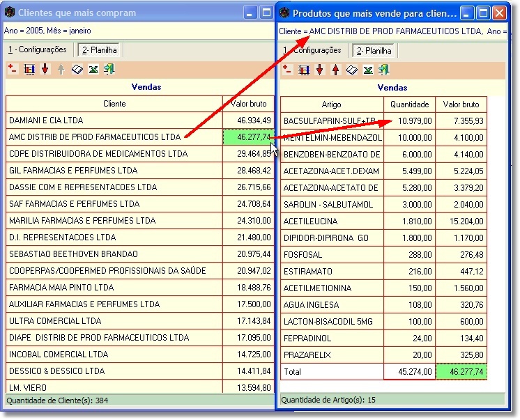Select article LACTON-BISACODIL 5MG
This screenshot has width=520, height=420.
coord(332,322)
